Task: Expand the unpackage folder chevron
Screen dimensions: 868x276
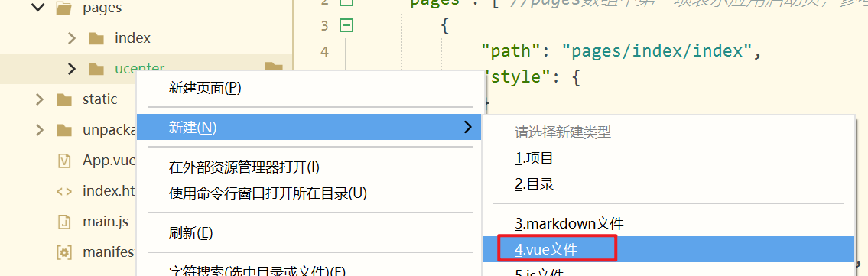Action: (x=39, y=130)
